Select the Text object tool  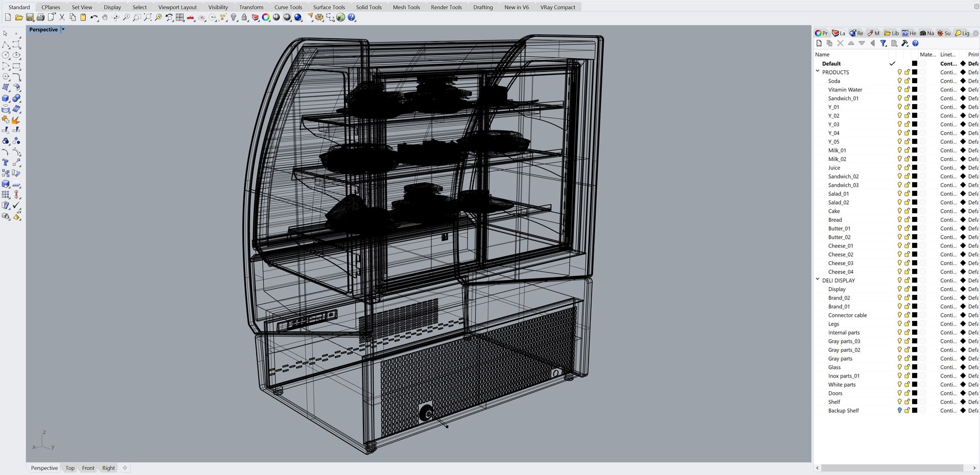6,162
